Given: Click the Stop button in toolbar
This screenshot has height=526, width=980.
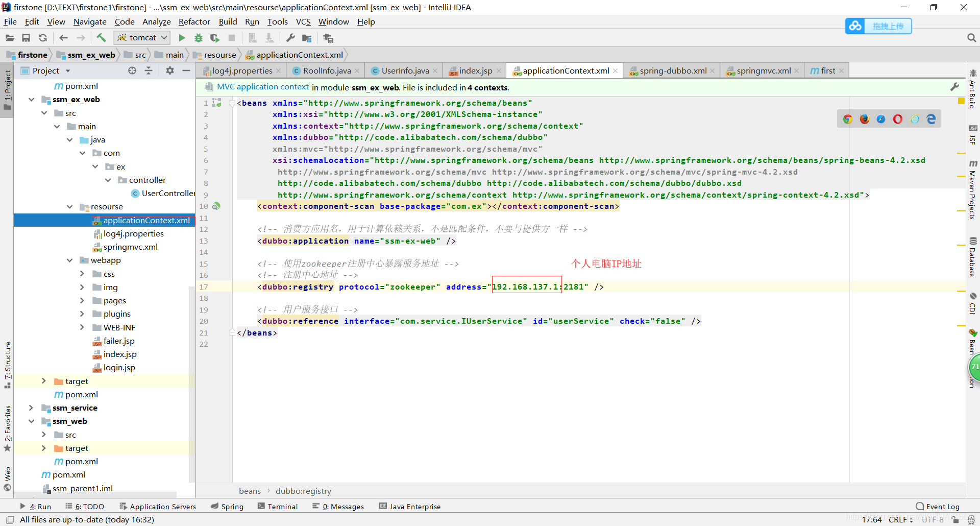Looking at the screenshot, I should click(x=232, y=38).
